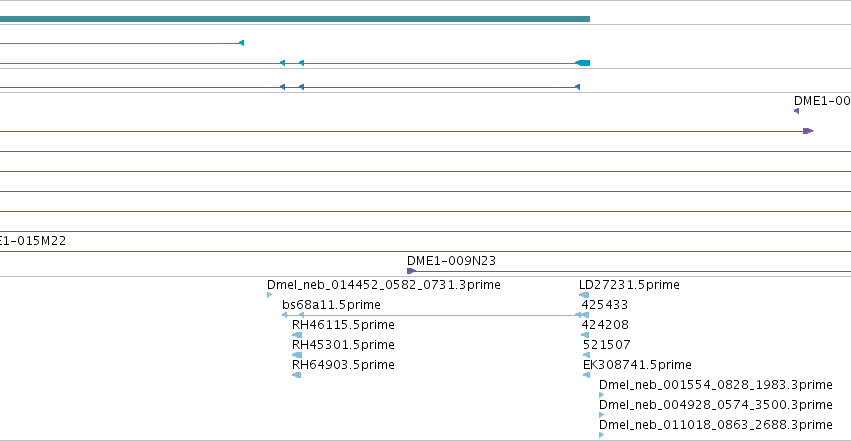851x441 pixels.
Task: Select the DME1-009N23 feature label
Action: click(451, 261)
